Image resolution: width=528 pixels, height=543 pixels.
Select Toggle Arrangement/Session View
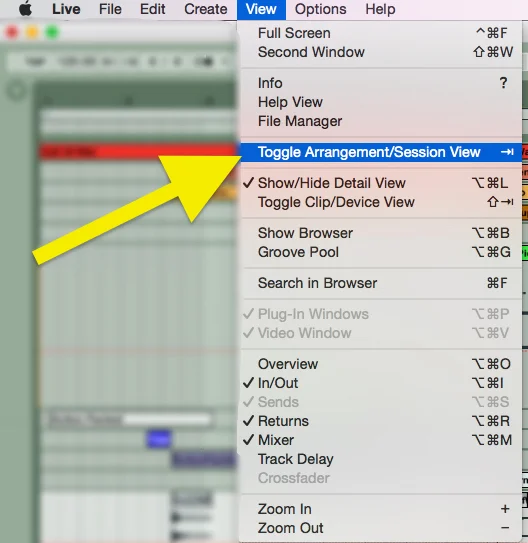tap(381, 152)
